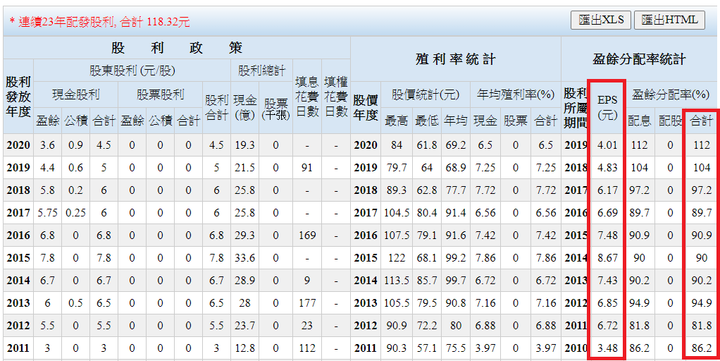Click EPS value 3.48
The height and width of the screenshot is (361, 720).
(607, 348)
